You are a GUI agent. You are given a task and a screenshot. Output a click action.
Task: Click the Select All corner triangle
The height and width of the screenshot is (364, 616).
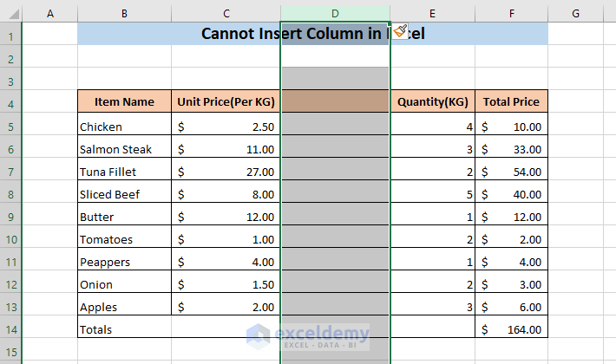pos(10,13)
